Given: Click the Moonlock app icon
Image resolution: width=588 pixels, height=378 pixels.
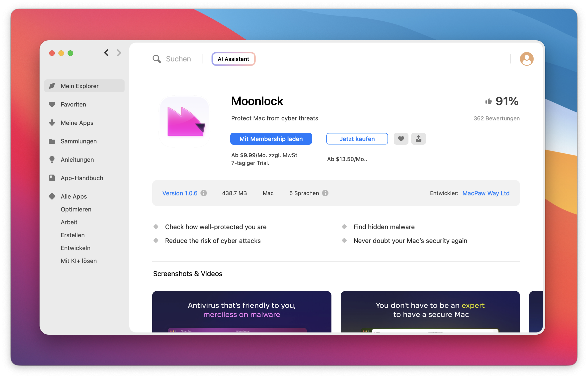Looking at the screenshot, I should (x=185, y=122).
